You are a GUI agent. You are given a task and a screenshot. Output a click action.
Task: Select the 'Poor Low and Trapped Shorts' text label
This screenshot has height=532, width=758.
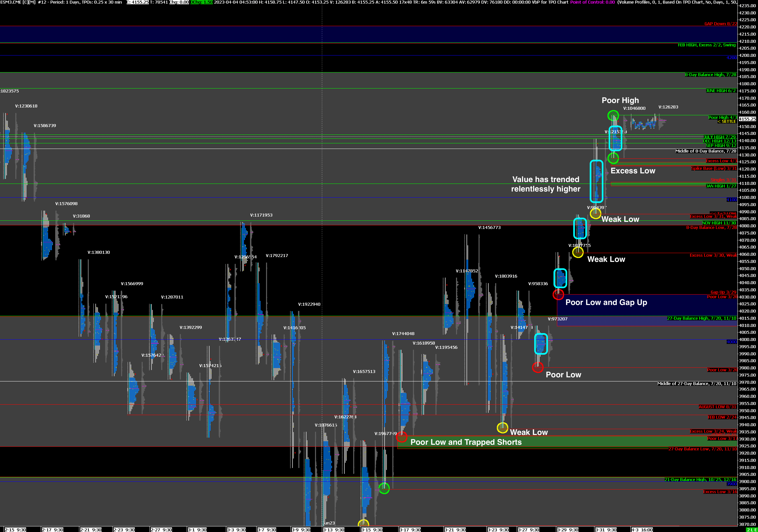[x=466, y=442]
